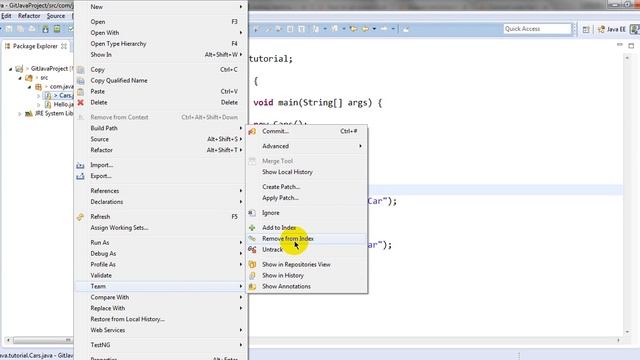Choose Commit... in Team submenu
This screenshot has height=360, width=640.
pyautogui.click(x=306, y=131)
